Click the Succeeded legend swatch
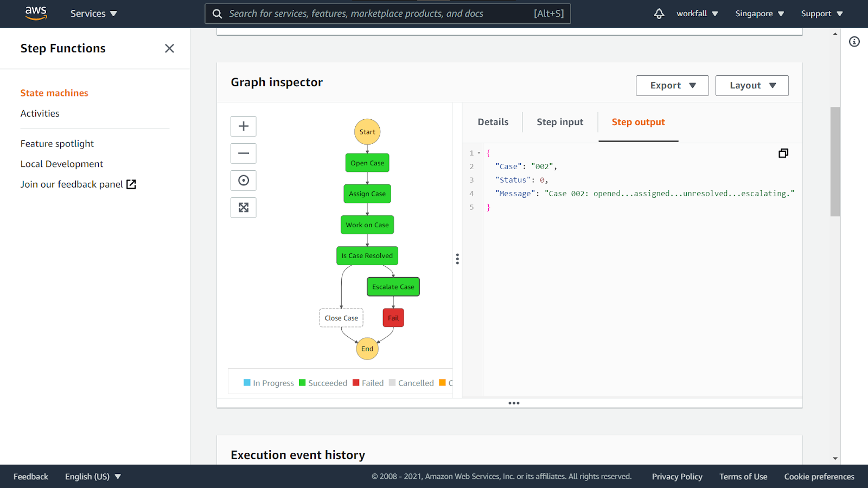This screenshot has width=868, height=488. [302, 383]
